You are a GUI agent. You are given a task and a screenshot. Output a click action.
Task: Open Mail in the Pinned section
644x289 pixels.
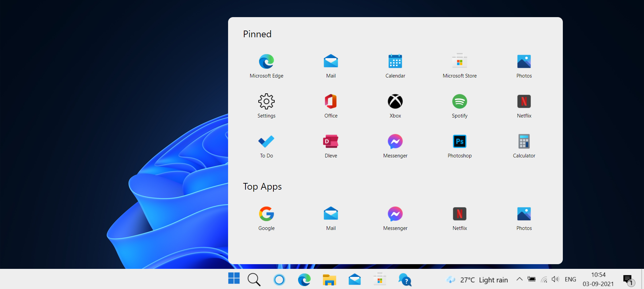point(331,66)
